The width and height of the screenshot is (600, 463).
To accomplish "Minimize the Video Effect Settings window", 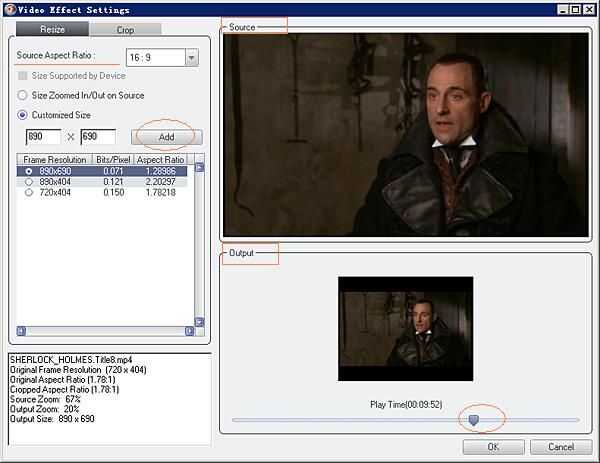I will (562, 10).
